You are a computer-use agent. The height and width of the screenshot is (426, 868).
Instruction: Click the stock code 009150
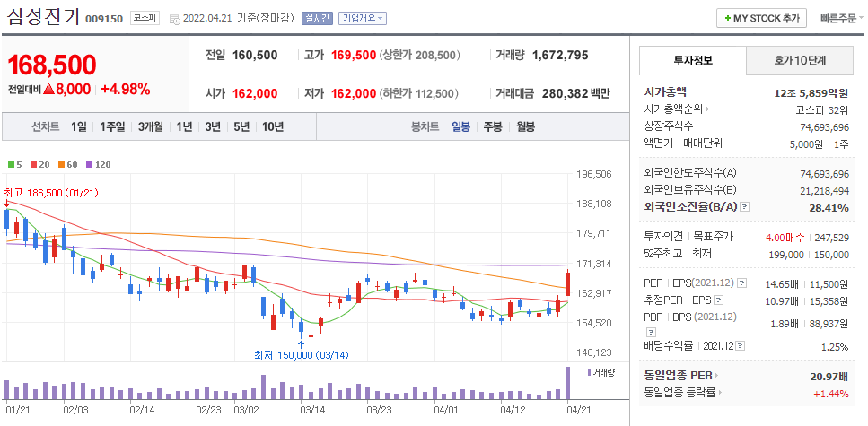coord(104,19)
